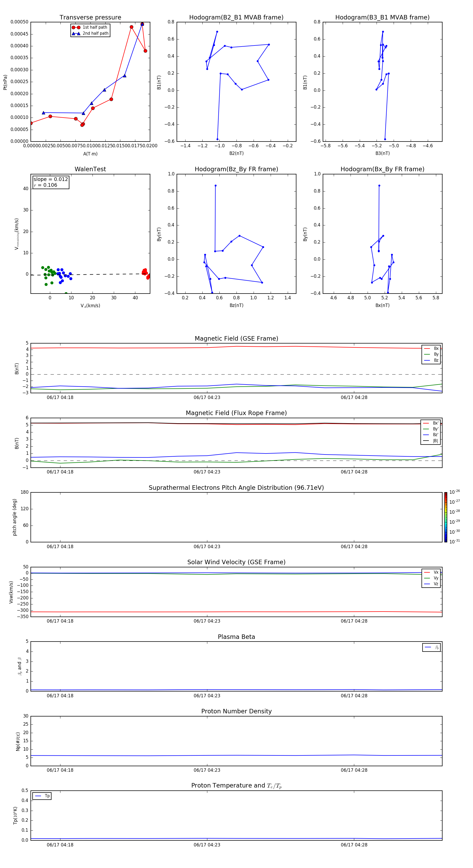Click the 'Proton Number Density' title
Image resolution: width=473 pixels, height=868 pixels.
236,711
